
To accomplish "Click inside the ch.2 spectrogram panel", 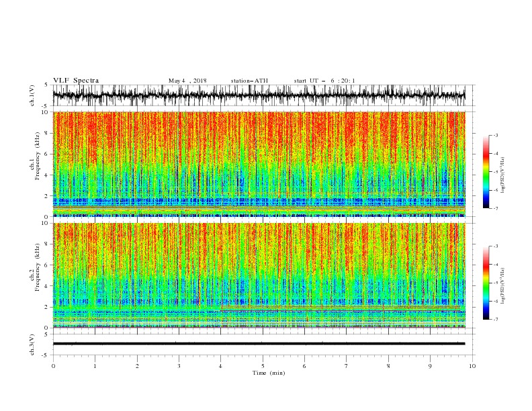I will (259, 275).
